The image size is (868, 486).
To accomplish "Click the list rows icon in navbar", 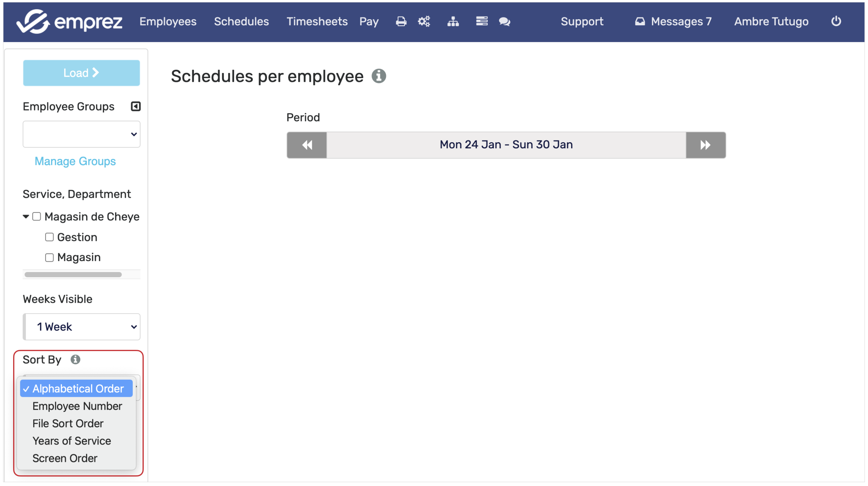I will (x=482, y=21).
